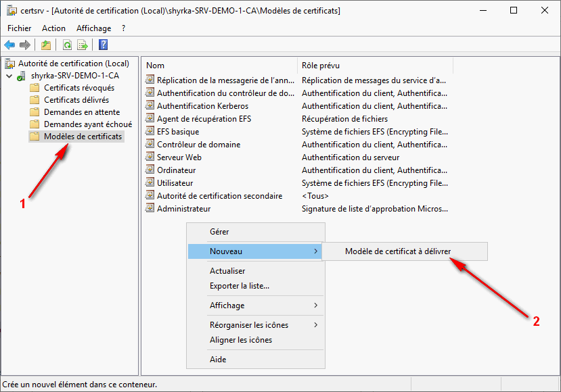
Task: Collapse the shyrka-SRV-DEMO-1-CA tree node
Action: click(x=9, y=76)
